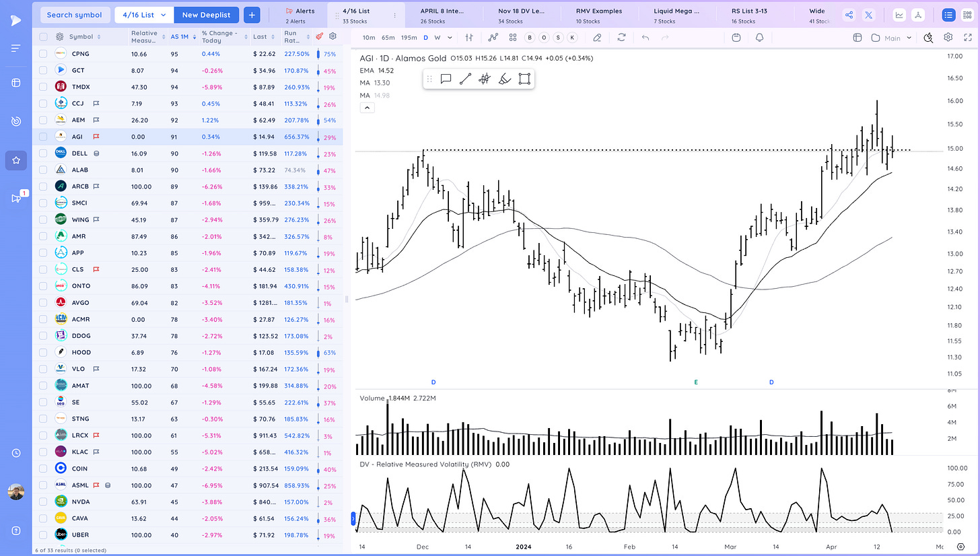Select the 10m timeframe
Image resolution: width=980 pixels, height=556 pixels.
coord(369,38)
